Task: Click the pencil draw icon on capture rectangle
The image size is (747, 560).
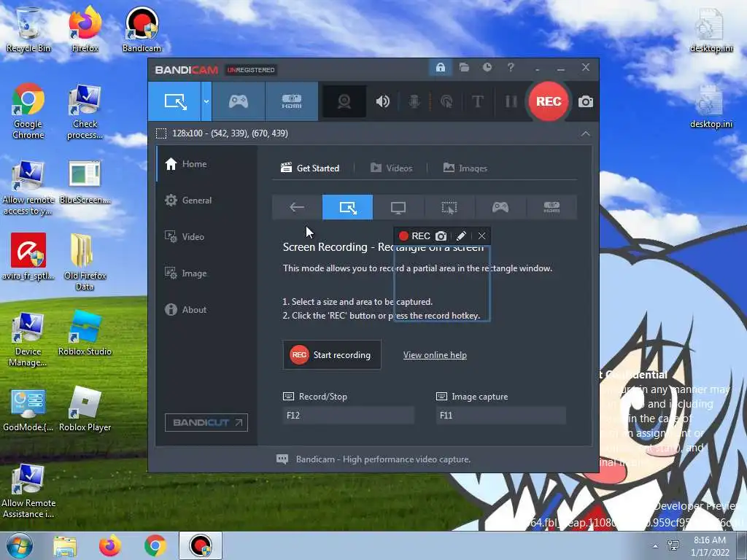Action: [x=461, y=236]
